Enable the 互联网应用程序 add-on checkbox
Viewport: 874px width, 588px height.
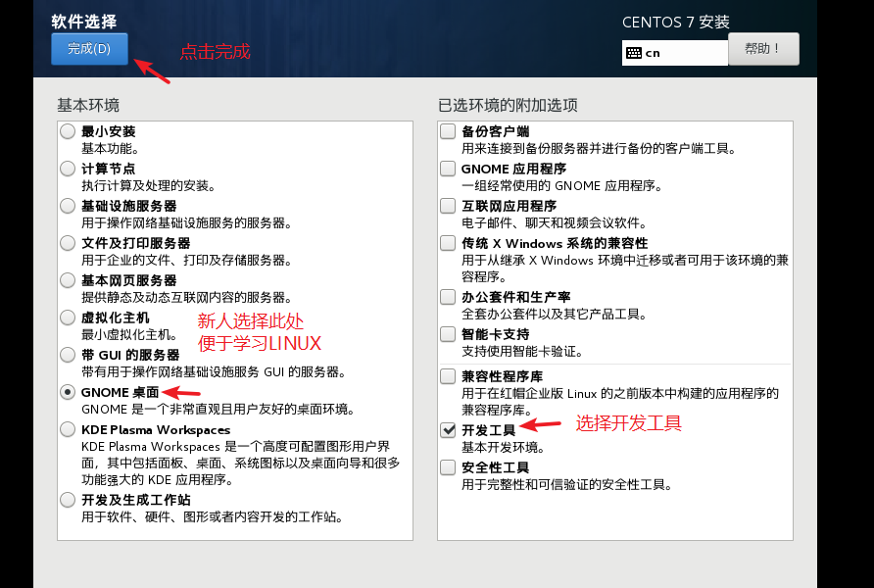click(448, 206)
